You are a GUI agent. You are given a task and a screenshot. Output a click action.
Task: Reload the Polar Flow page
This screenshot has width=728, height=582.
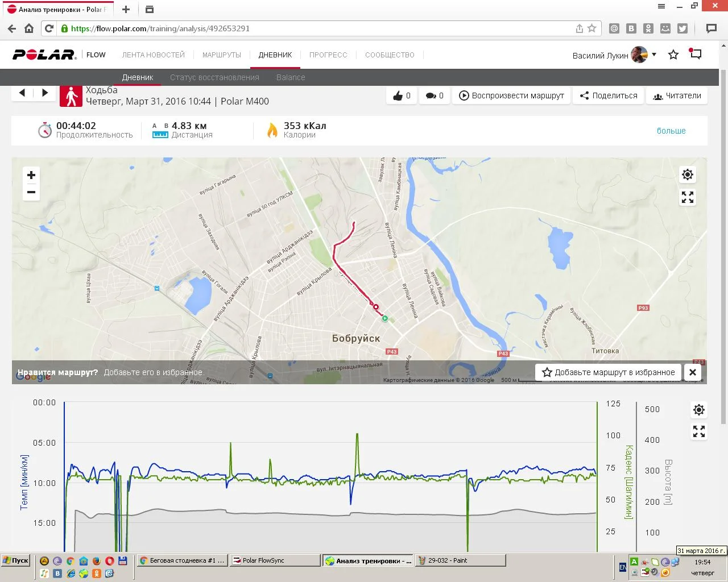[x=49, y=28]
